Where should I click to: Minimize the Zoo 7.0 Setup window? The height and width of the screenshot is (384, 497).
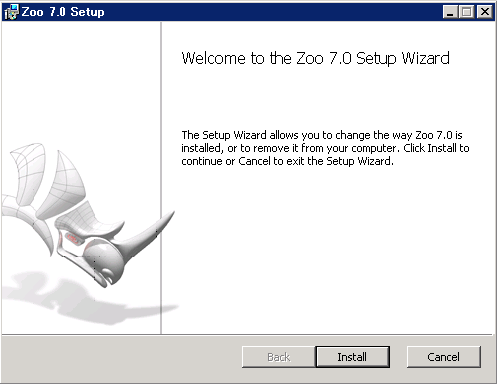pyautogui.click(x=450, y=12)
